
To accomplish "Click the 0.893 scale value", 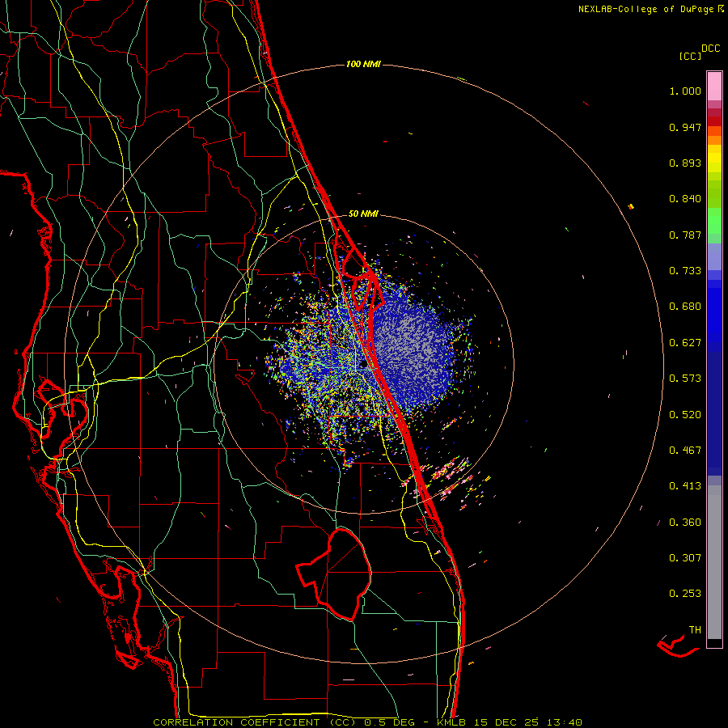I will tap(685, 163).
